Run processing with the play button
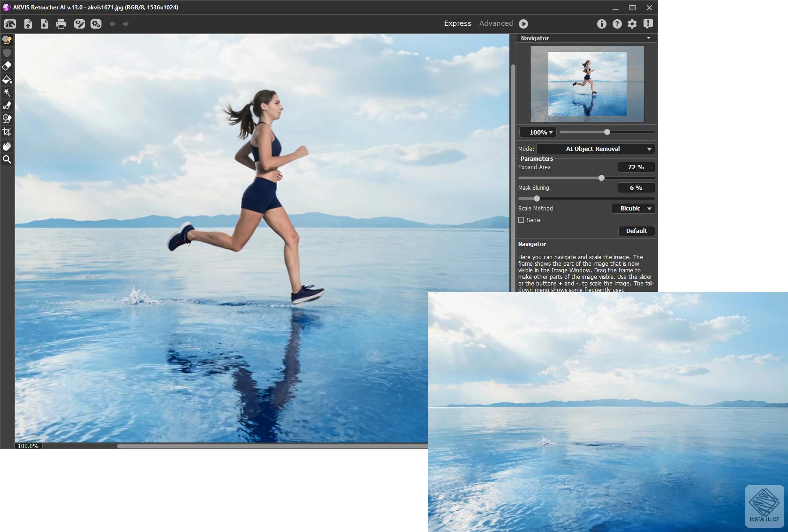This screenshot has height=532, width=788. point(524,24)
